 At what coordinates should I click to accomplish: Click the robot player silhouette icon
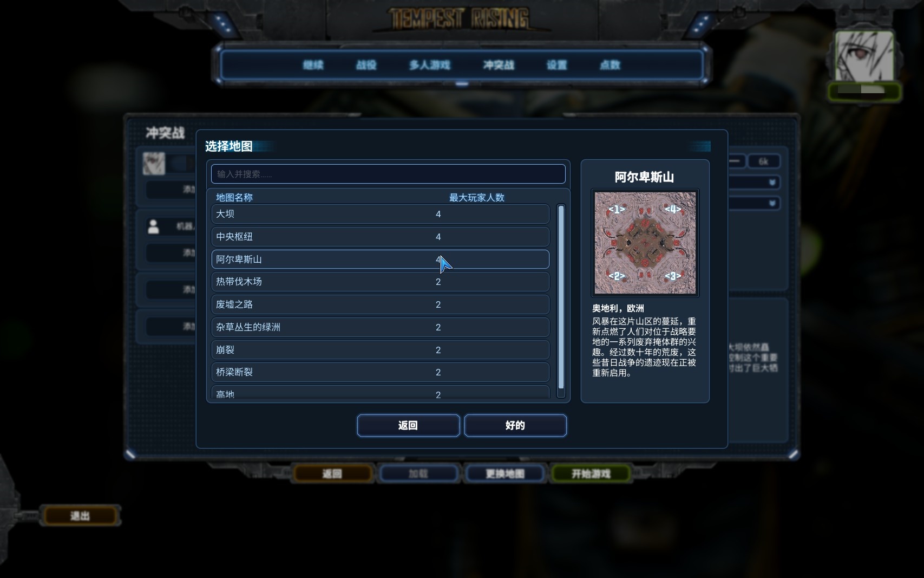[x=153, y=226]
